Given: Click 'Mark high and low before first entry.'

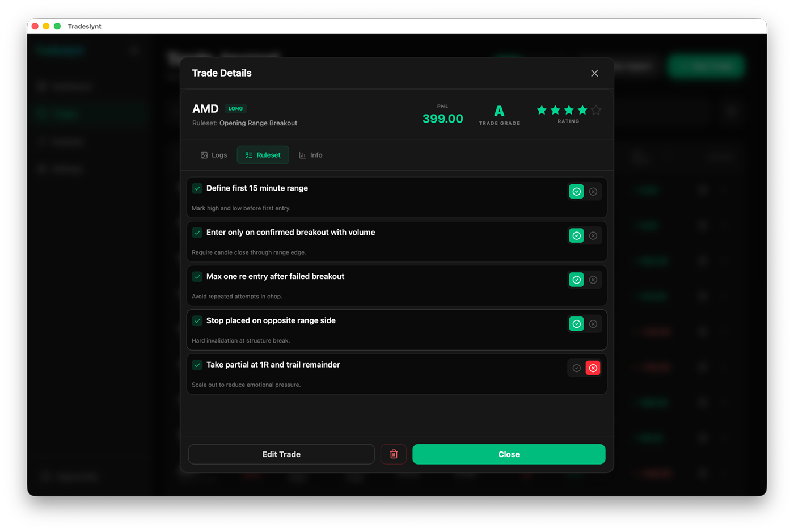Looking at the screenshot, I should [x=241, y=208].
